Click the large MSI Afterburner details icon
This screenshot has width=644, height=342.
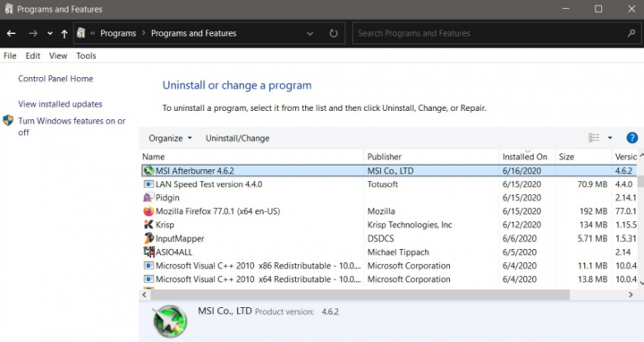click(170, 321)
